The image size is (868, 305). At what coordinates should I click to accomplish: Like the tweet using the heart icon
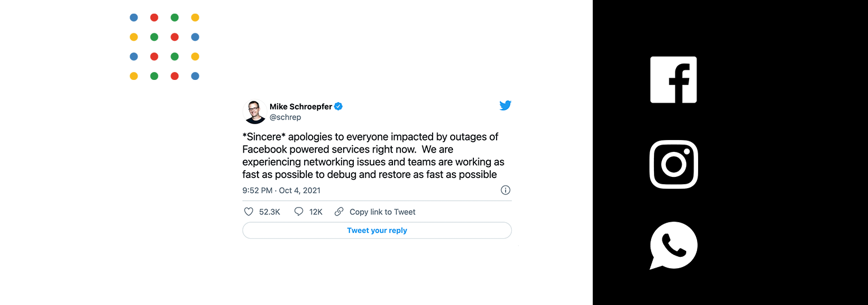(x=248, y=211)
